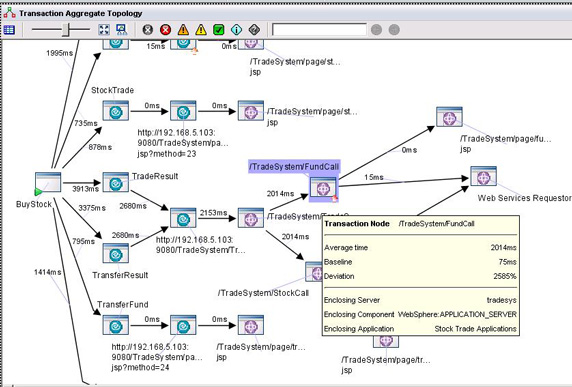Open the table view icon in toolbar

click(9, 30)
